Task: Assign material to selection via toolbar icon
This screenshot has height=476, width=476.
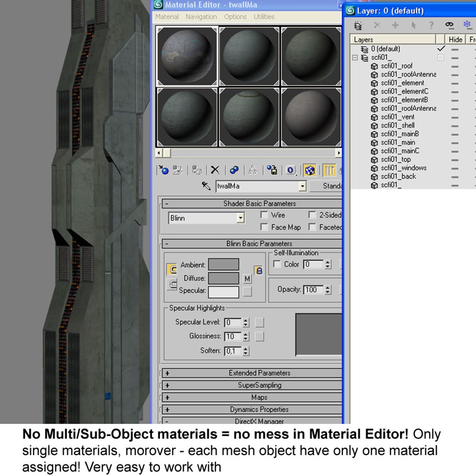Action: click(197, 170)
